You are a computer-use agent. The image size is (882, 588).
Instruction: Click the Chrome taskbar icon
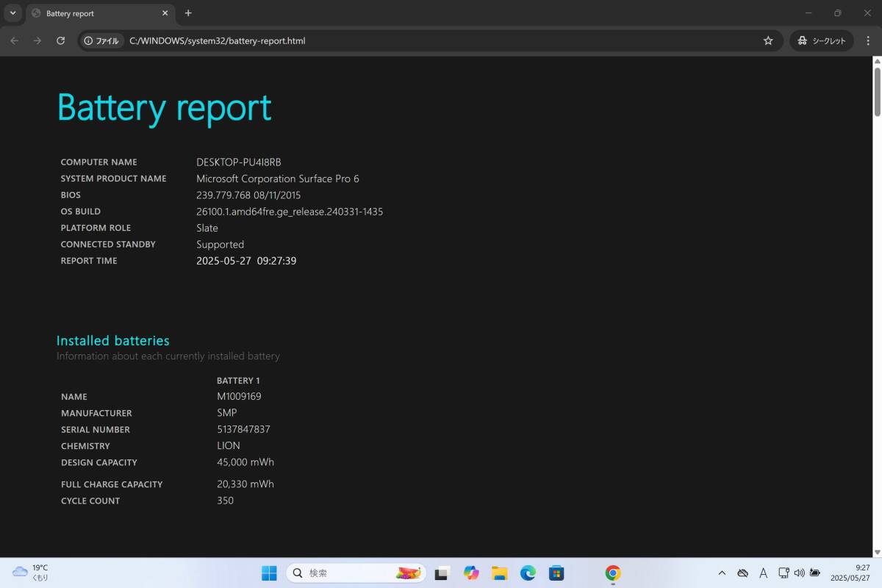coord(613,573)
